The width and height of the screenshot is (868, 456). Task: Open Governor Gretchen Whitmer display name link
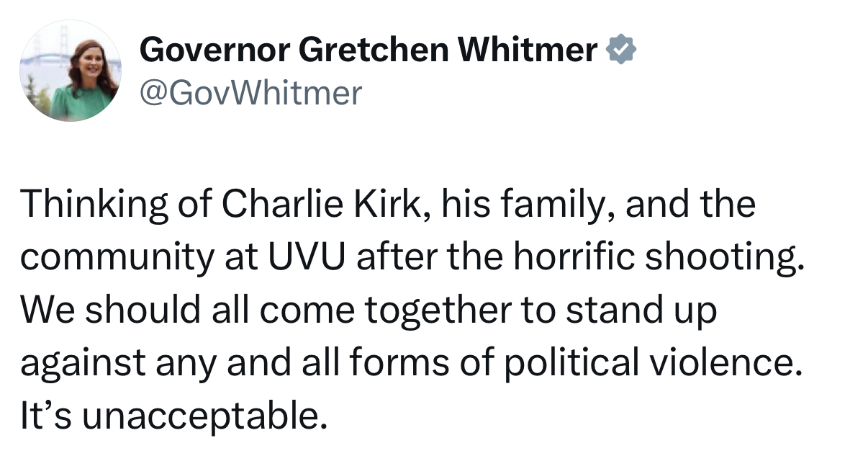point(368,50)
